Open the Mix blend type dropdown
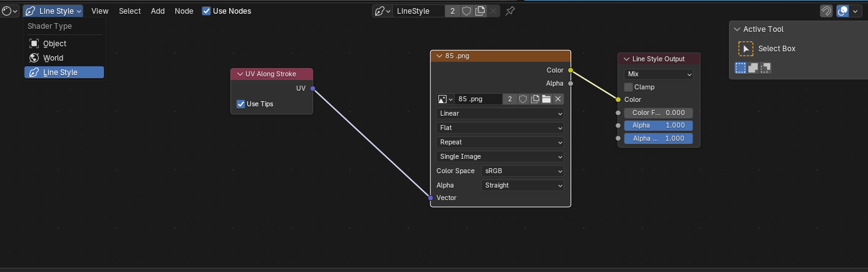 pos(659,74)
